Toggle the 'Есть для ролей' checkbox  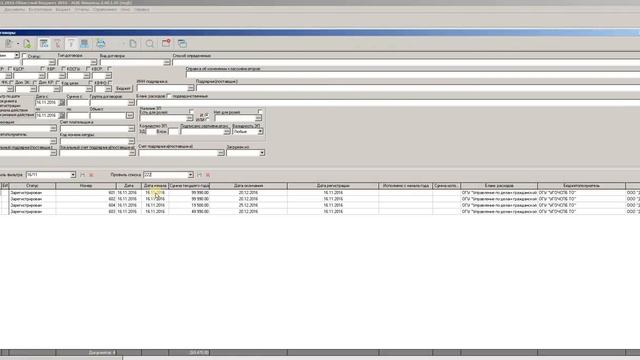click(191, 111)
